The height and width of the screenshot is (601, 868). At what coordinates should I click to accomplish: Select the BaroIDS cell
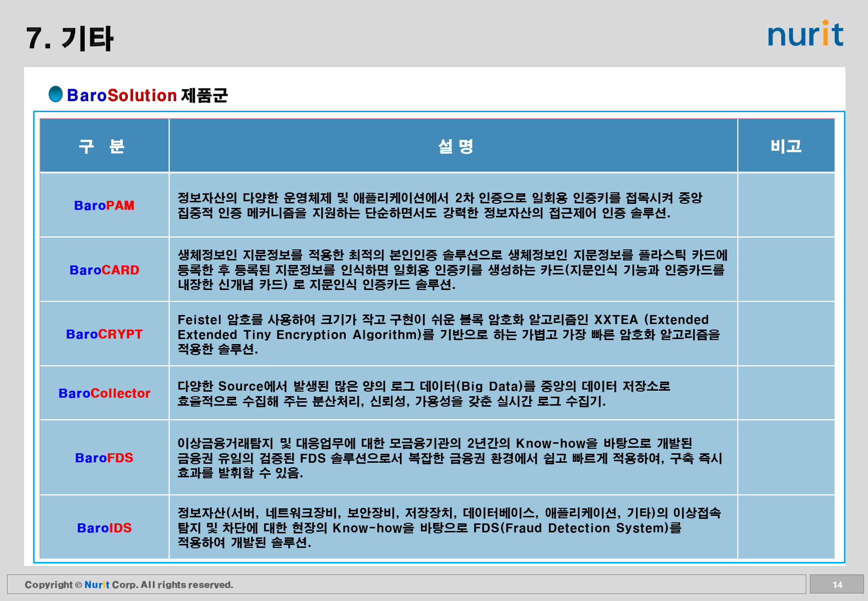(104, 527)
